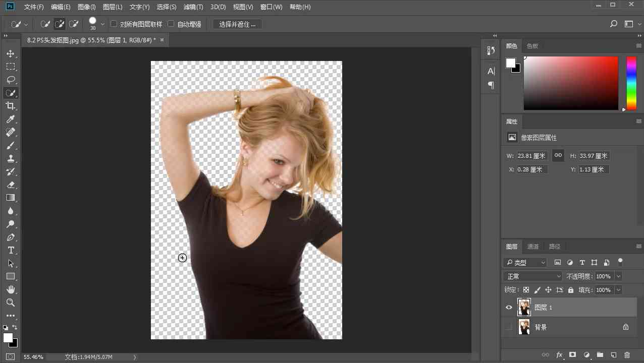Click the 选择并遮住 button
This screenshot has width=644, height=363.
(237, 24)
